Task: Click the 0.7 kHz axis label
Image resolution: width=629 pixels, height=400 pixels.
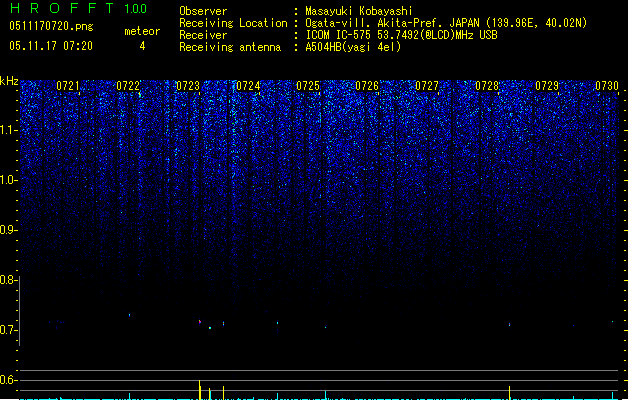Action: tap(8, 330)
